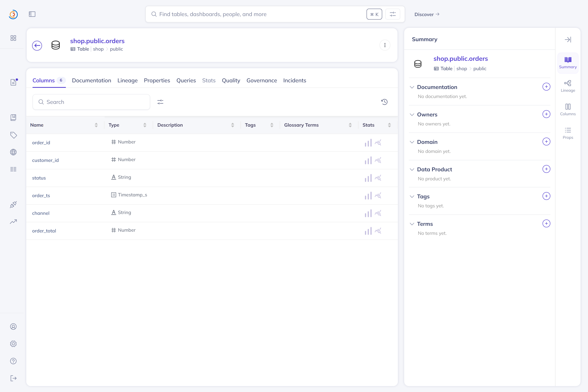The width and height of the screenshot is (588, 392).
Task: Add terms with the plus button
Action: (x=546, y=224)
